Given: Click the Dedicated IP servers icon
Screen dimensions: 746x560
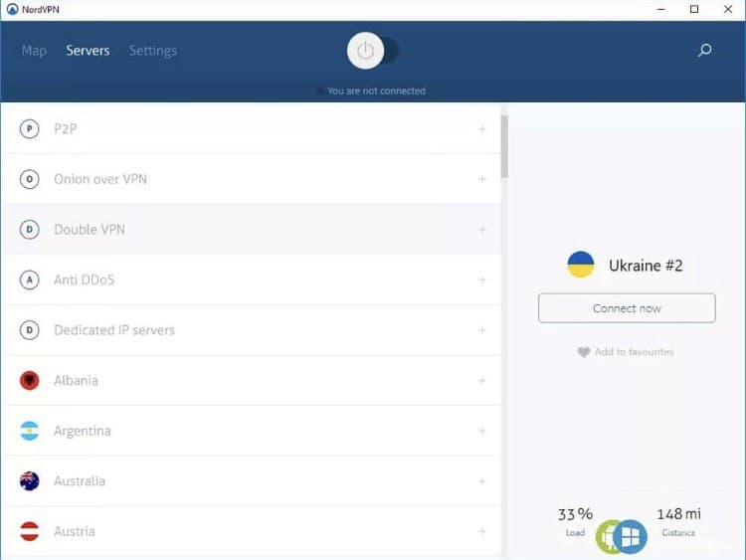Looking at the screenshot, I should (30, 330).
